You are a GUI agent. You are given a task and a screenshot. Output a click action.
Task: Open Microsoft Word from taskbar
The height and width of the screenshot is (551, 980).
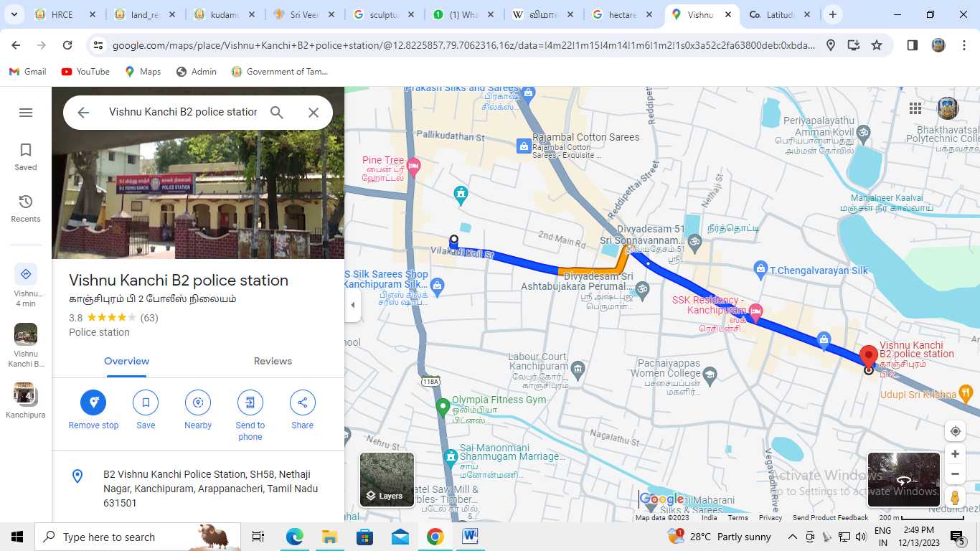470,537
